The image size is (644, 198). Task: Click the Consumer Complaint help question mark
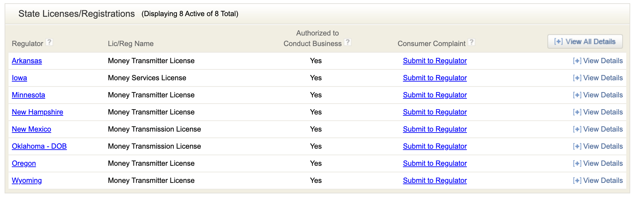pyautogui.click(x=471, y=42)
